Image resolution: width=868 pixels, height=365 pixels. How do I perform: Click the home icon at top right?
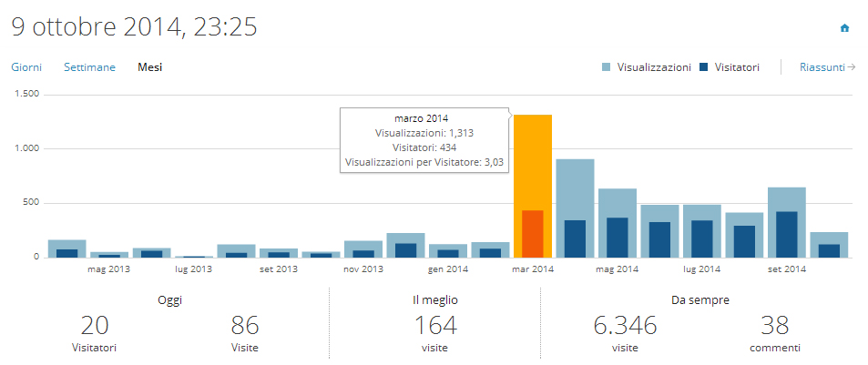click(844, 28)
